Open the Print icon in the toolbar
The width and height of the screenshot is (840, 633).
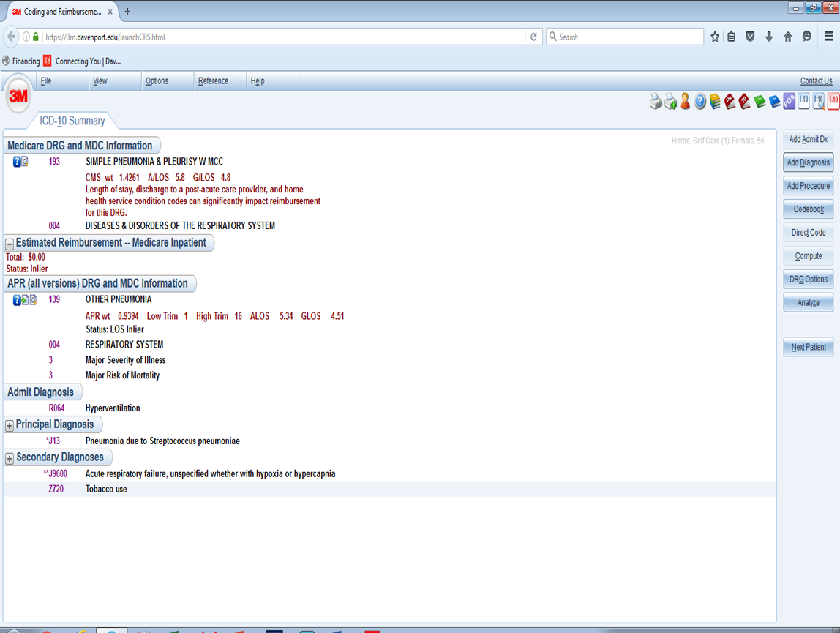point(655,102)
